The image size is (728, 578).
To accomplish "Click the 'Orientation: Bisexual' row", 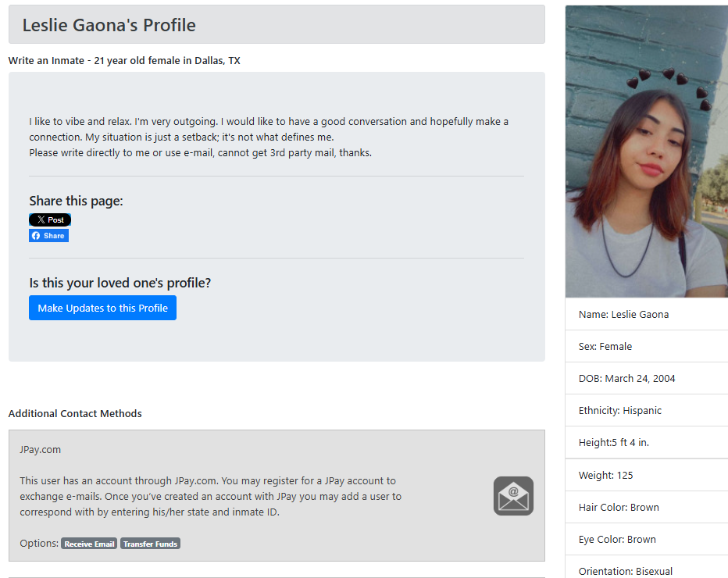I will click(646, 567).
